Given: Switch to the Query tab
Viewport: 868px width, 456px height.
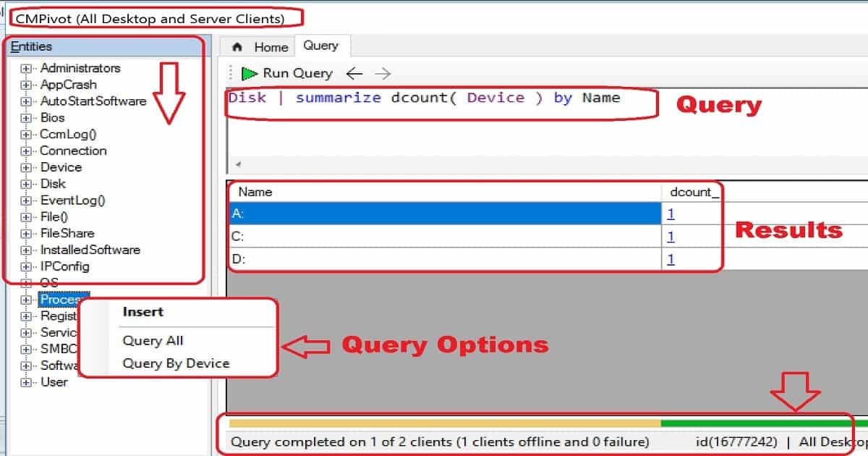Looking at the screenshot, I should tap(320, 46).
